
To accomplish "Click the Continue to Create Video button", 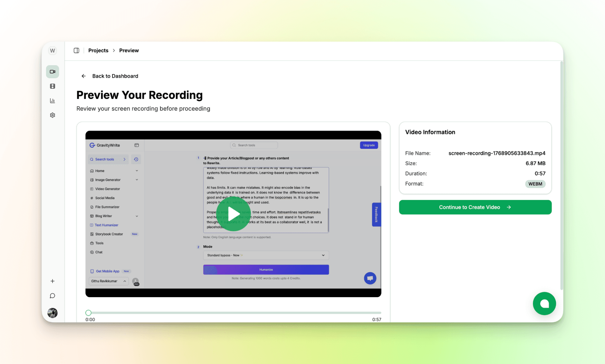I will [x=475, y=207].
